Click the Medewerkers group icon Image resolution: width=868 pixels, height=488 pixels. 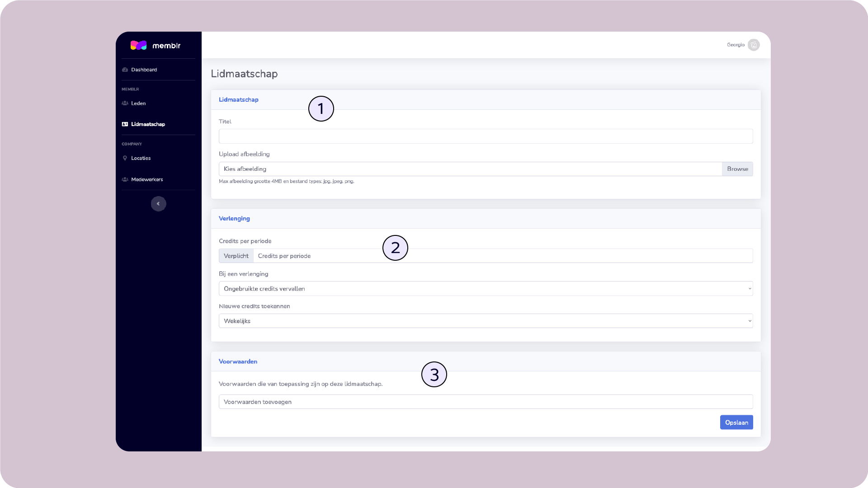(125, 179)
